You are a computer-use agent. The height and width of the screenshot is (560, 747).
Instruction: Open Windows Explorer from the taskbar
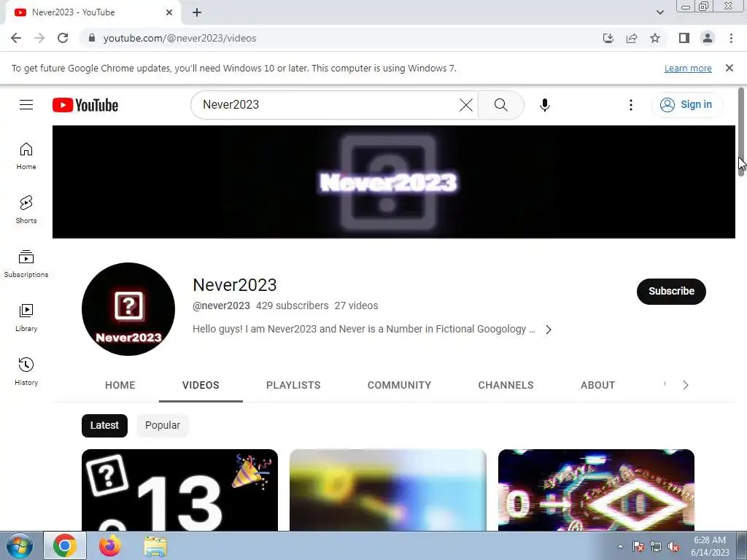(155, 546)
